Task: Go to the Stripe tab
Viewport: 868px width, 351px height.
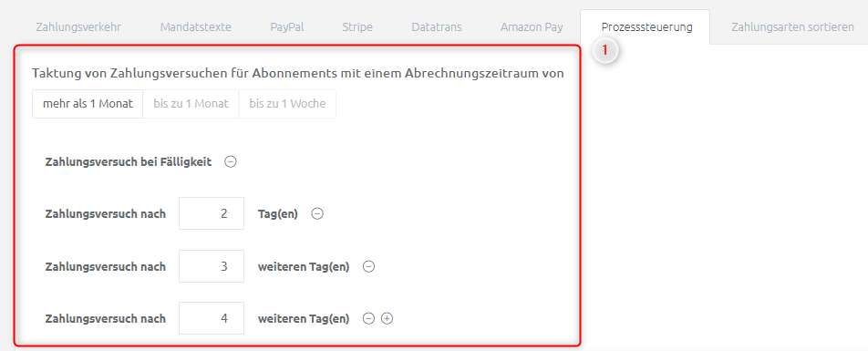Action: 357,26
